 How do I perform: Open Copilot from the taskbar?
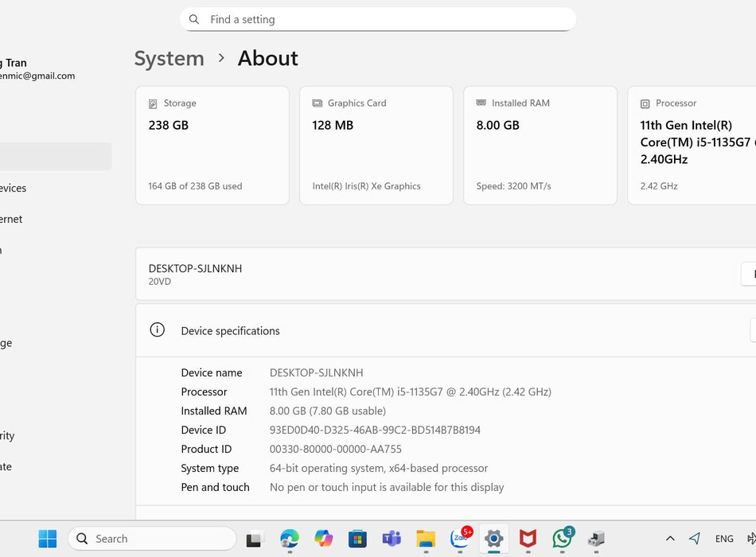click(x=323, y=539)
